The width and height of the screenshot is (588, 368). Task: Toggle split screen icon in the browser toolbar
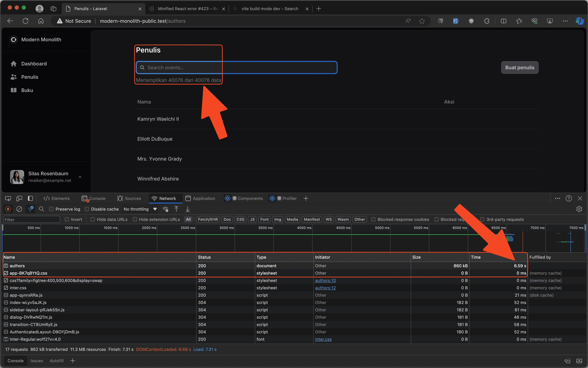[x=504, y=21]
